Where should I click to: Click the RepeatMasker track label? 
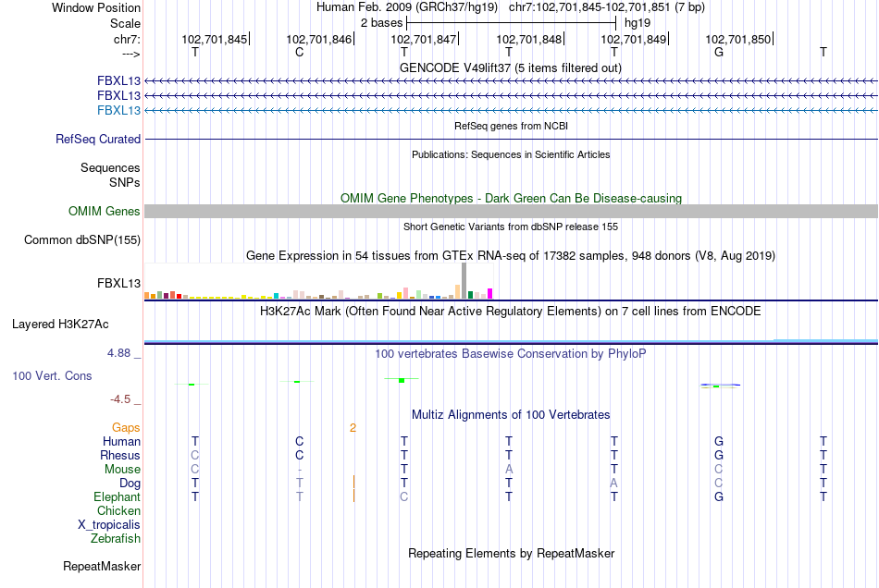(102, 566)
